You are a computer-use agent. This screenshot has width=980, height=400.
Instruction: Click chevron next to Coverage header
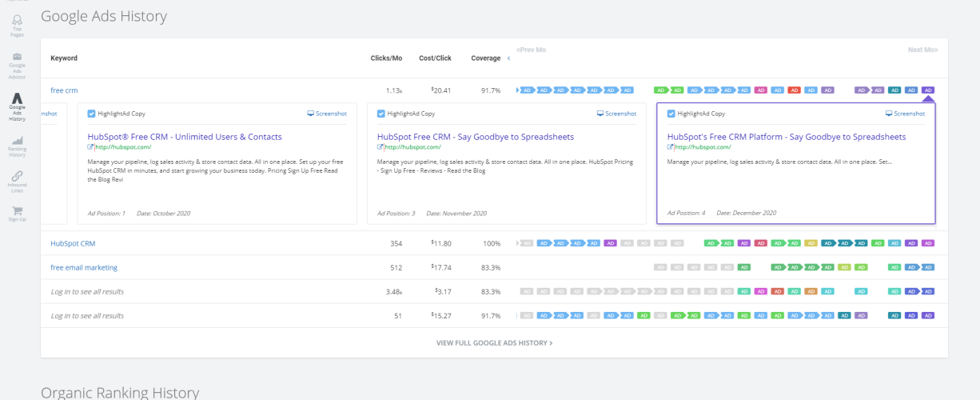[x=508, y=58]
